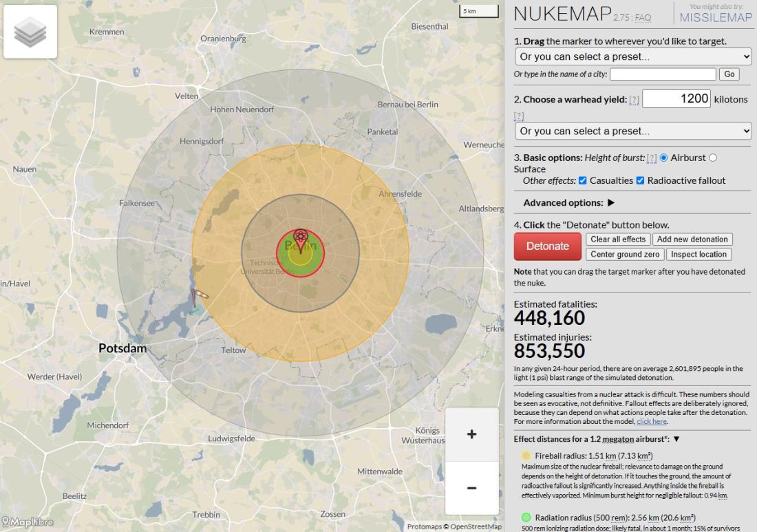757x532 pixels.
Task: Open the FAQ link
Action: 643,18
